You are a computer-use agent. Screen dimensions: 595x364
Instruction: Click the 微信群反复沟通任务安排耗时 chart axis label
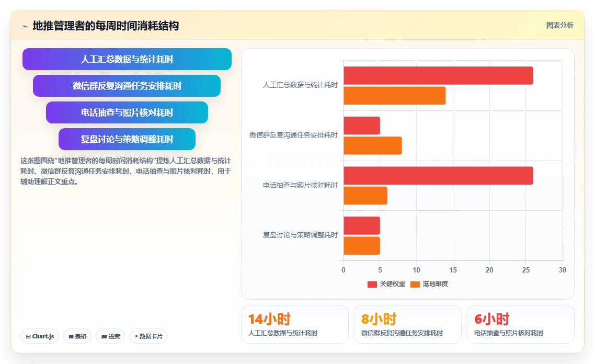click(x=293, y=135)
